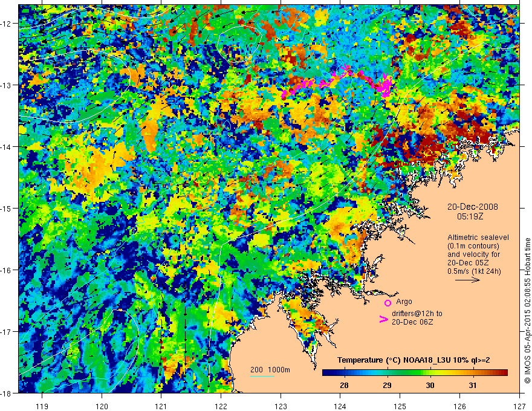Click the longitude axis label '126'
This screenshot has width=532, height=411.
pyautogui.click(x=459, y=407)
